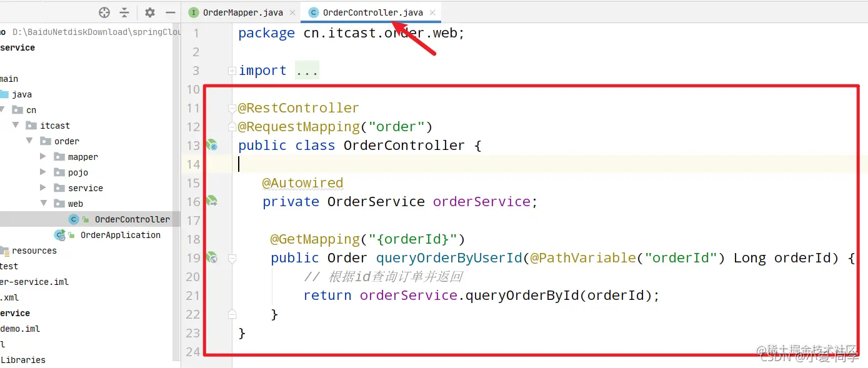Click the class name OrderController on line 13
The height and width of the screenshot is (368, 868).
coord(404,146)
